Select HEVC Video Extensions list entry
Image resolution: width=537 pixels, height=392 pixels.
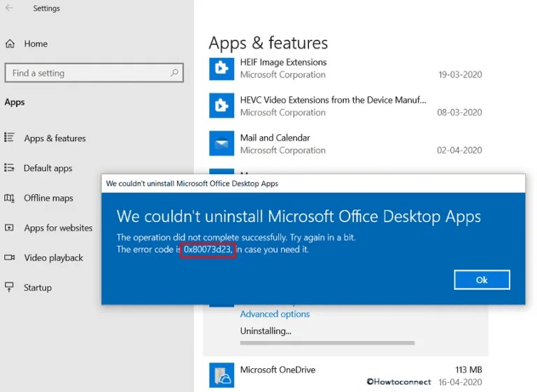pos(345,106)
